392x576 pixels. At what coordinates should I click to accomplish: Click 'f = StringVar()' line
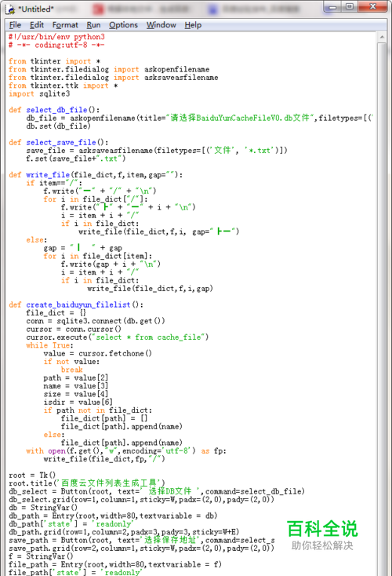tap(41, 556)
